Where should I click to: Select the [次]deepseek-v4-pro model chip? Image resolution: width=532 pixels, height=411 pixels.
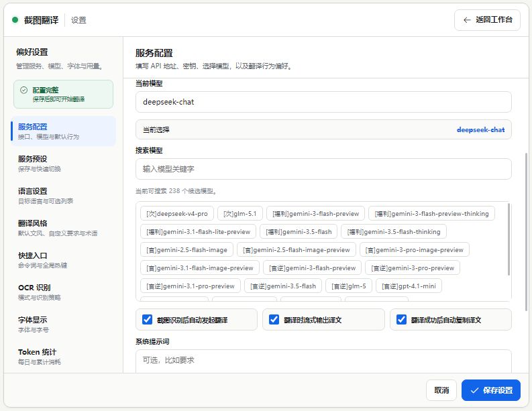tap(176, 214)
